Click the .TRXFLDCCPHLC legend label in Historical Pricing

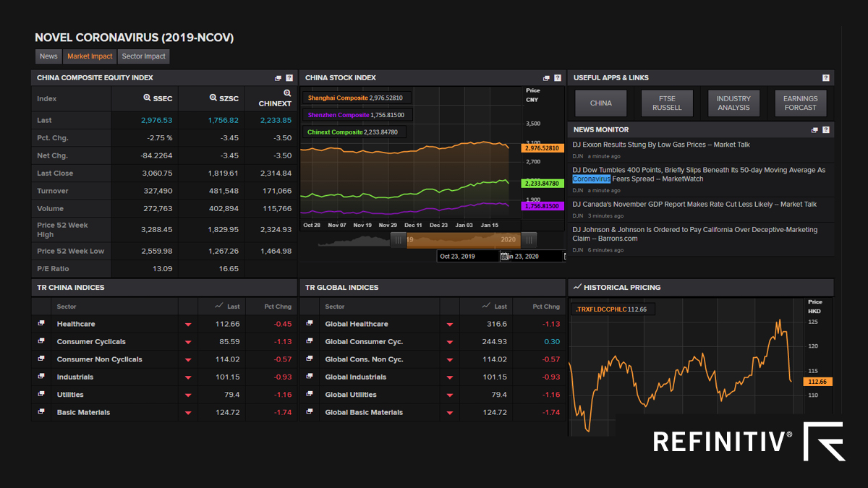click(x=613, y=309)
